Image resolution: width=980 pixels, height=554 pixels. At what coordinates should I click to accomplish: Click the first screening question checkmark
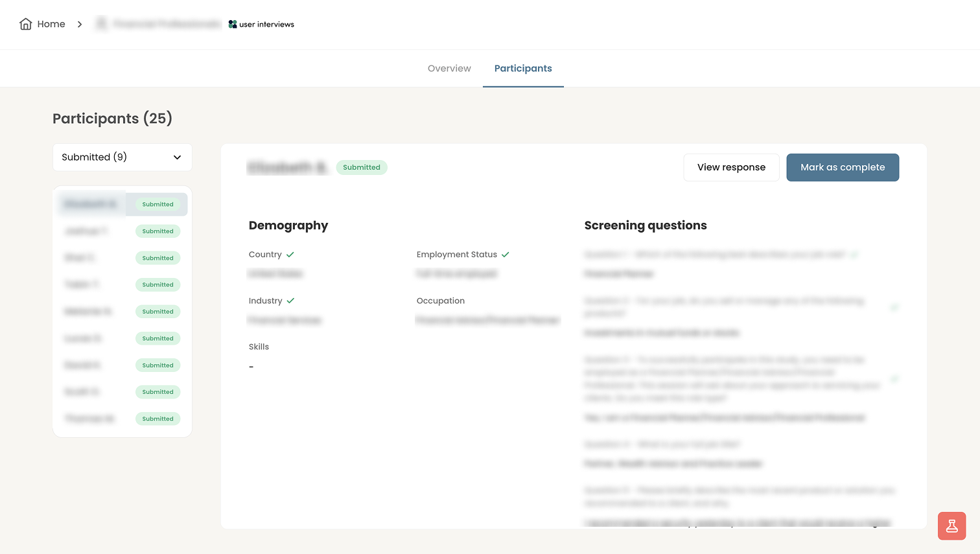pos(854,255)
